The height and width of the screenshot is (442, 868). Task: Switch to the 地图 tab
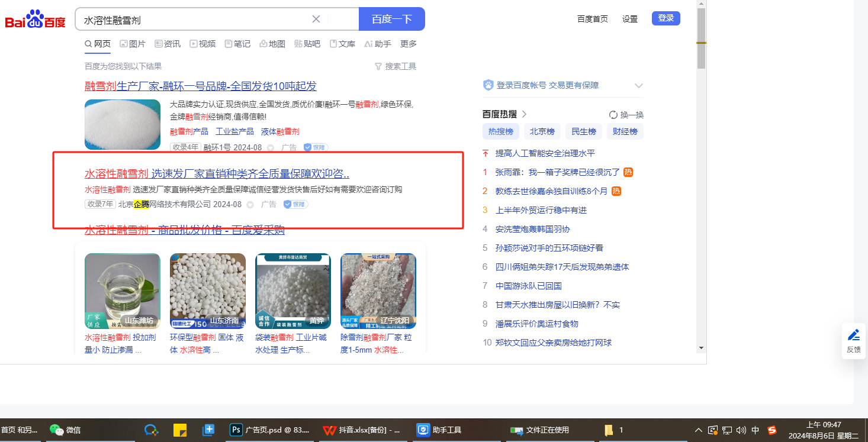(x=272, y=44)
